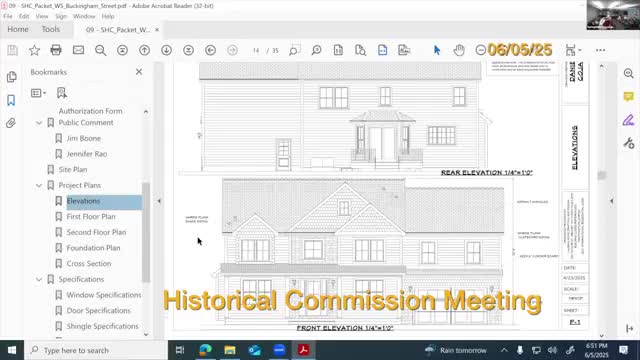This screenshot has width=640, height=360.
Task: Click the zoom out minus button
Action: (480, 50)
